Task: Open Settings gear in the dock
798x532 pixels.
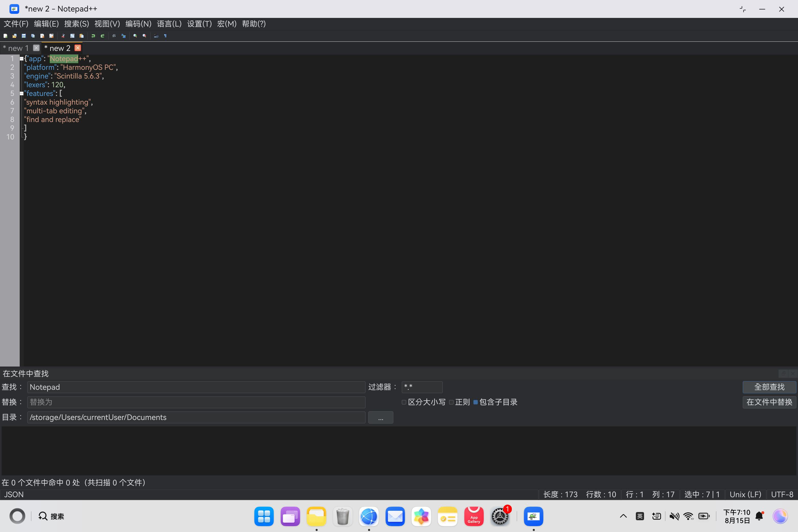Action: (500, 516)
